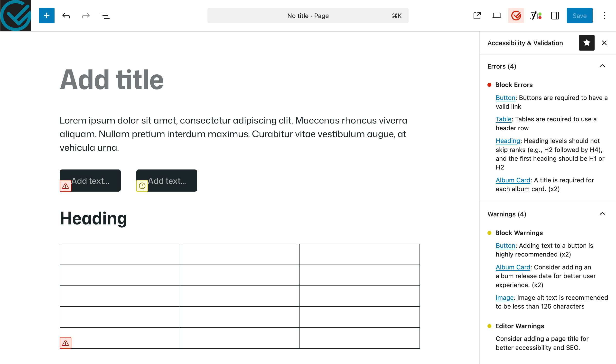Image resolution: width=616 pixels, height=364 pixels.
Task: Open the command palette search field
Action: tap(308, 16)
